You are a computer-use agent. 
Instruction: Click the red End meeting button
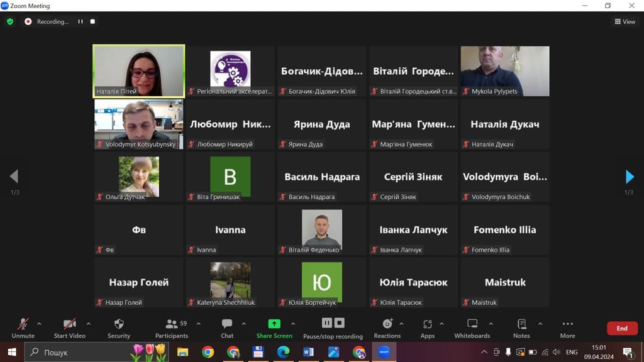tap(621, 328)
